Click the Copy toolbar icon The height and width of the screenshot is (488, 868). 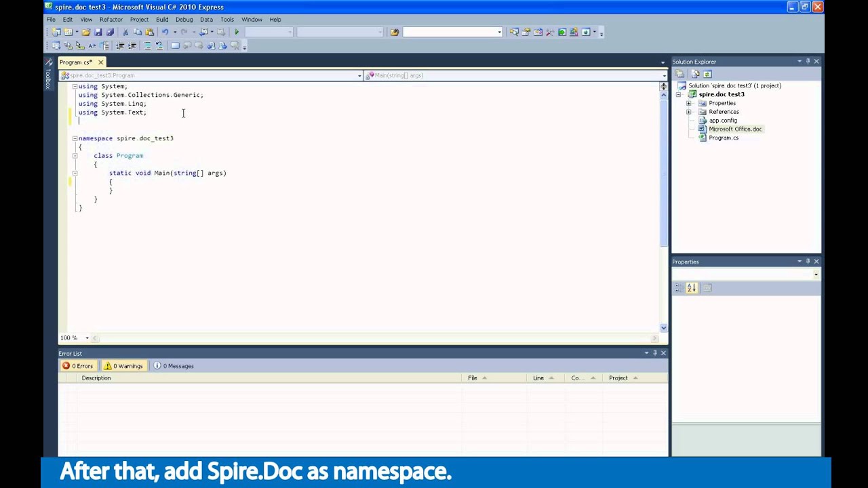[x=138, y=32]
